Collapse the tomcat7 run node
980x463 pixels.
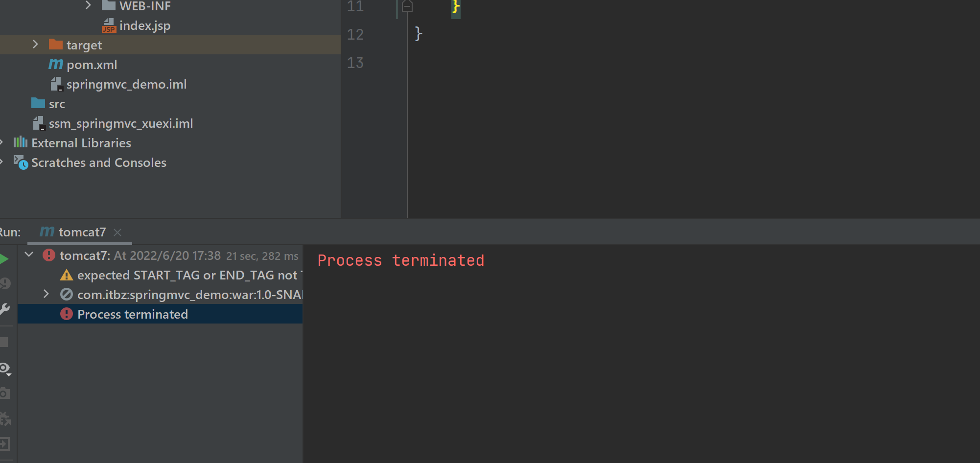pos(29,255)
